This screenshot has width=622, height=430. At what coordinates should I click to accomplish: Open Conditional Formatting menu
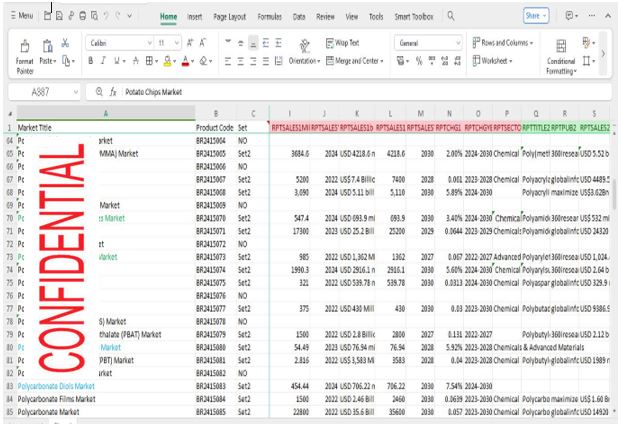tap(561, 58)
